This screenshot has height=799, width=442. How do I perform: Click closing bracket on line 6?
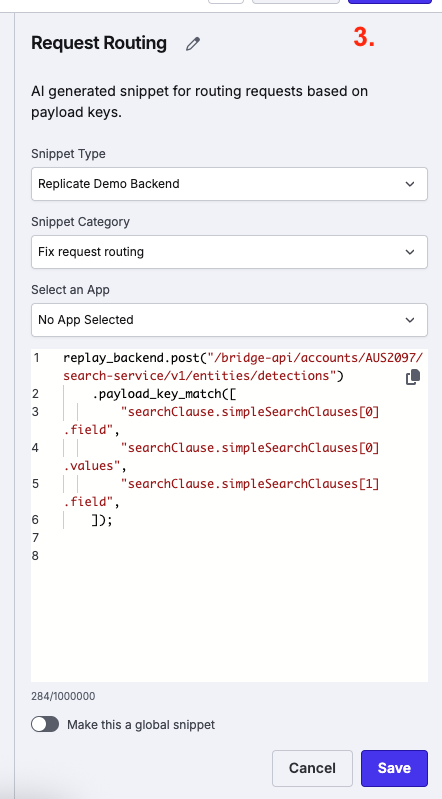click(102, 519)
